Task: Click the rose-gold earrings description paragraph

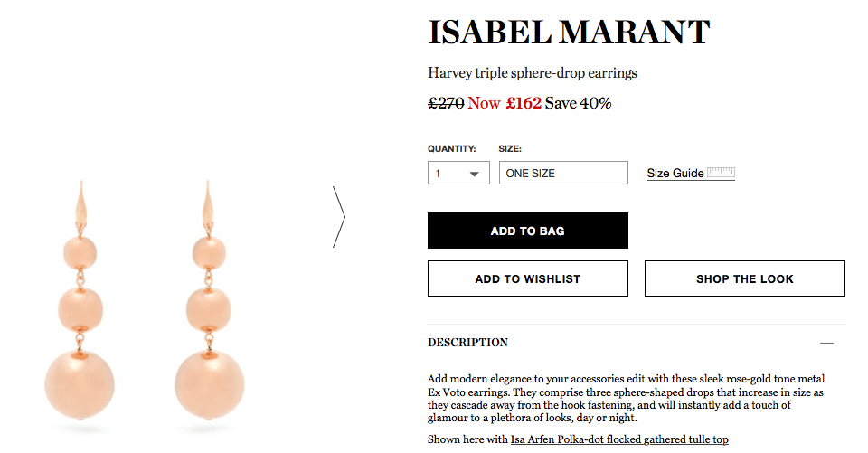Action: point(626,398)
